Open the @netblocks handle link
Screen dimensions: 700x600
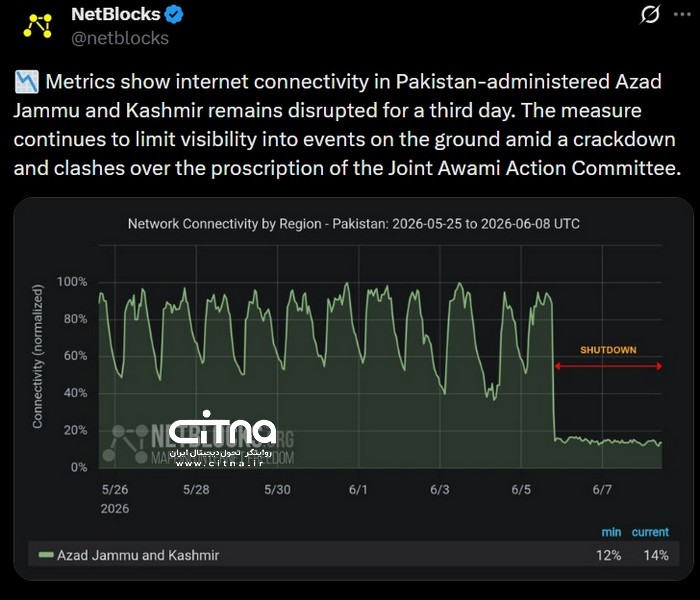tap(120, 38)
